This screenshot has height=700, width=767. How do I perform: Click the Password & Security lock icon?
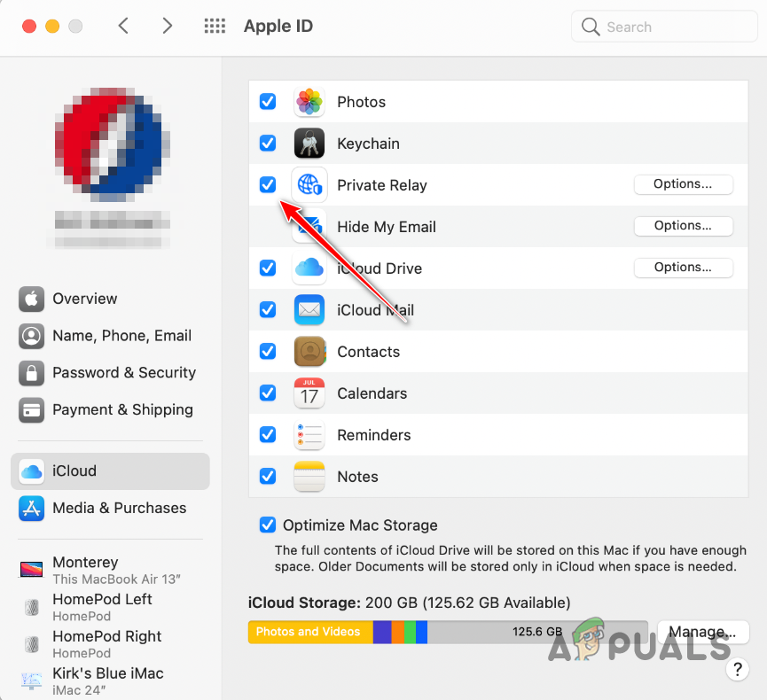[x=31, y=373]
